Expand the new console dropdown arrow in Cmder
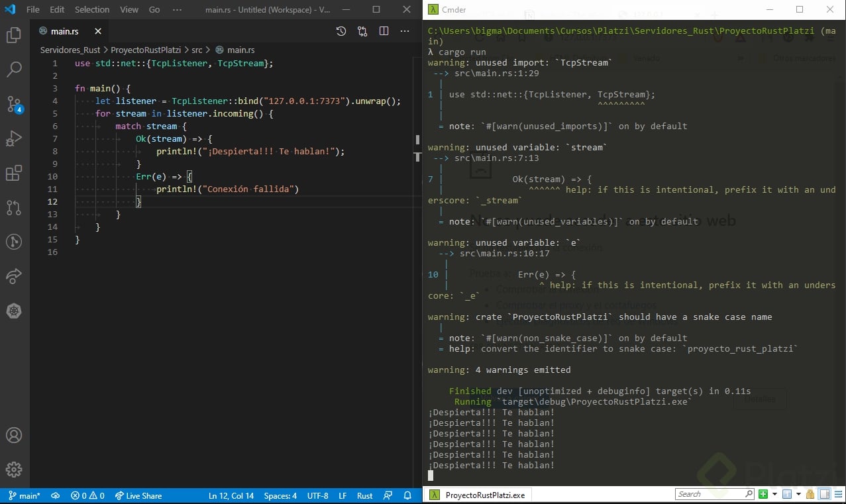The height and width of the screenshot is (504, 846). point(774,494)
